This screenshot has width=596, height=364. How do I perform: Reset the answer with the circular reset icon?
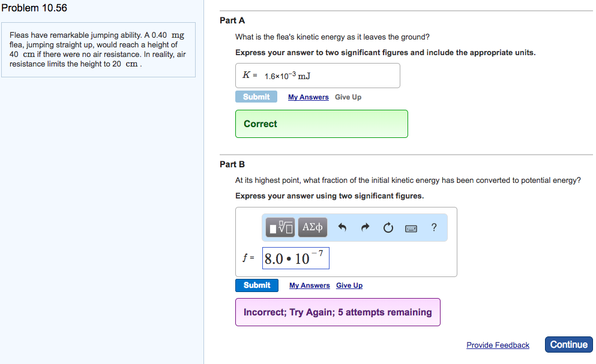[x=388, y=227]
